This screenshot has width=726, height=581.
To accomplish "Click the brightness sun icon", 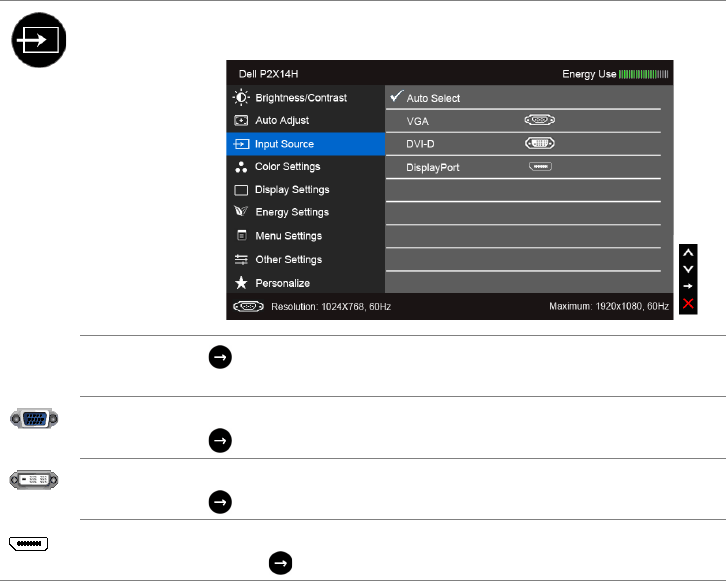I will [x=241, y=97].
